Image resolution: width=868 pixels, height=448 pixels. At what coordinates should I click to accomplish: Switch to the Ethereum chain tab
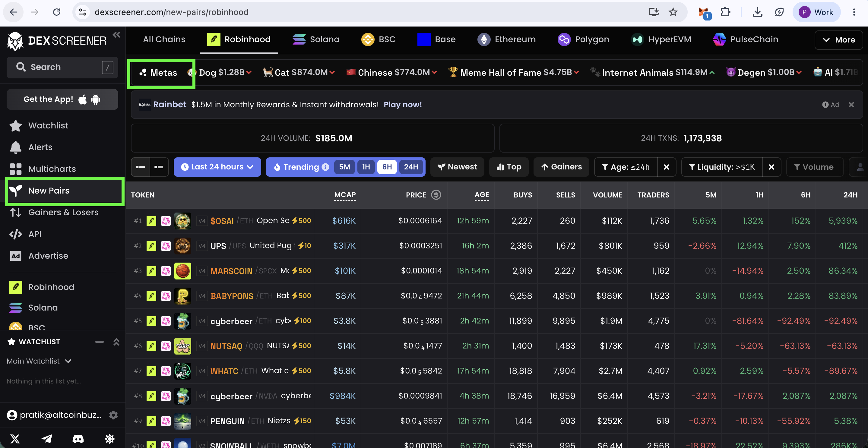(506, 39)
